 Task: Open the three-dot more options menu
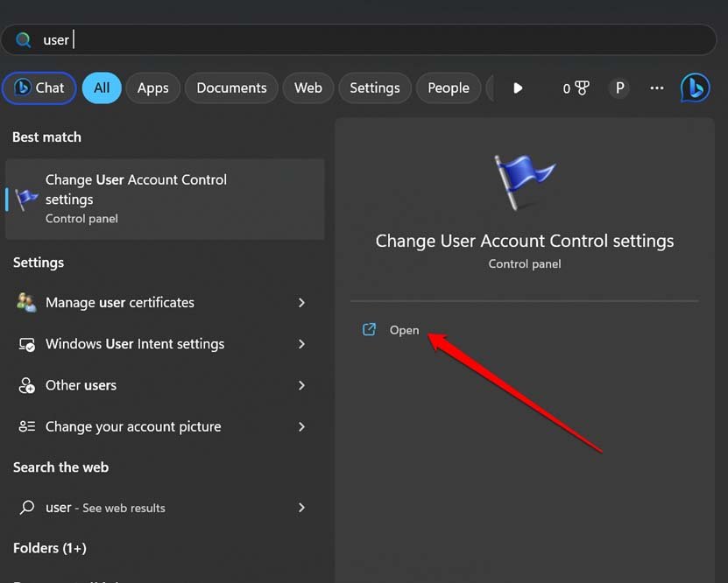656,88
